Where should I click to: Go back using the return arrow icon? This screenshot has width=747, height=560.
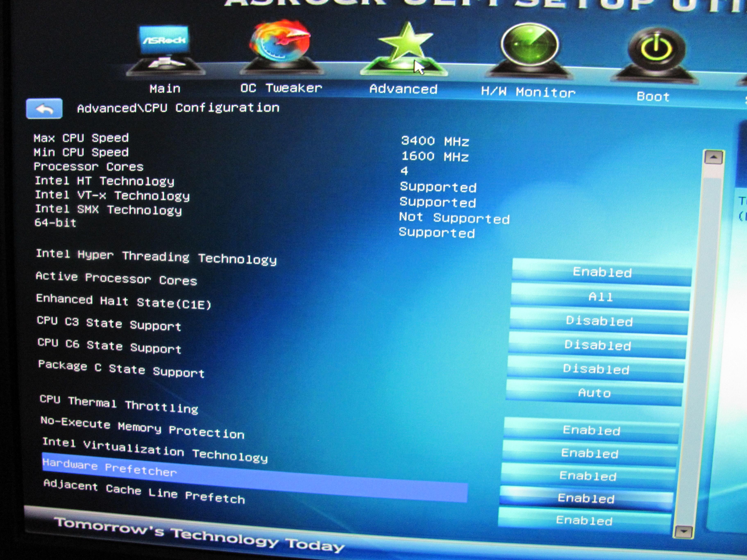click(44, 109)
